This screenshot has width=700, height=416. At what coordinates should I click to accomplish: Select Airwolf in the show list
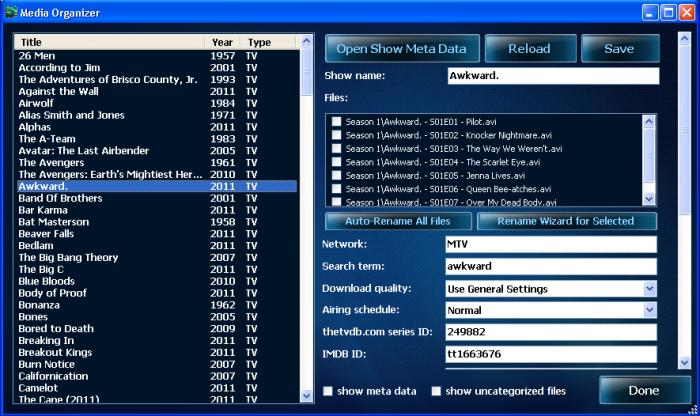(157, 103)
